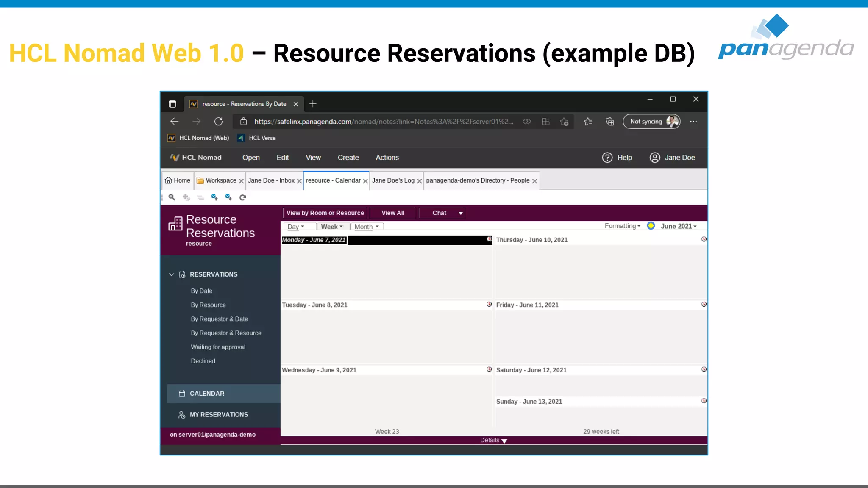Open a new browser tab with plus
This screenshot has width=868, height=488.
[x=313, y=104]
